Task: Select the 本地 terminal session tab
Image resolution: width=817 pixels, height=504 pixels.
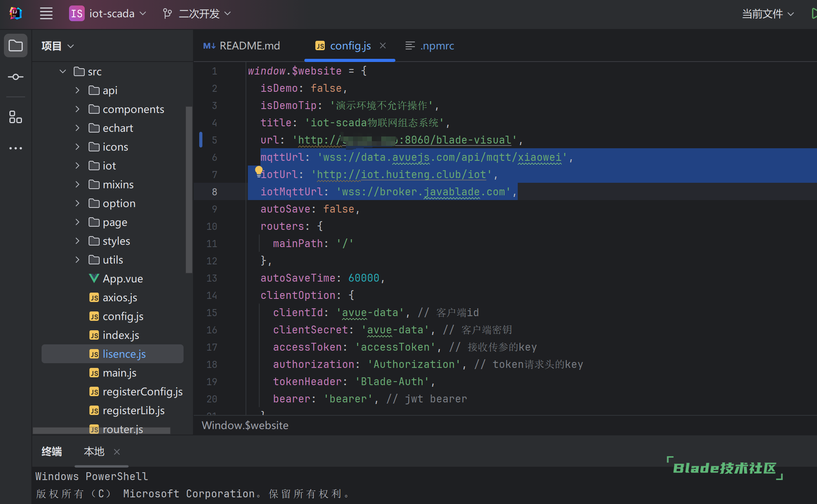Action: (x=94, y=451)
